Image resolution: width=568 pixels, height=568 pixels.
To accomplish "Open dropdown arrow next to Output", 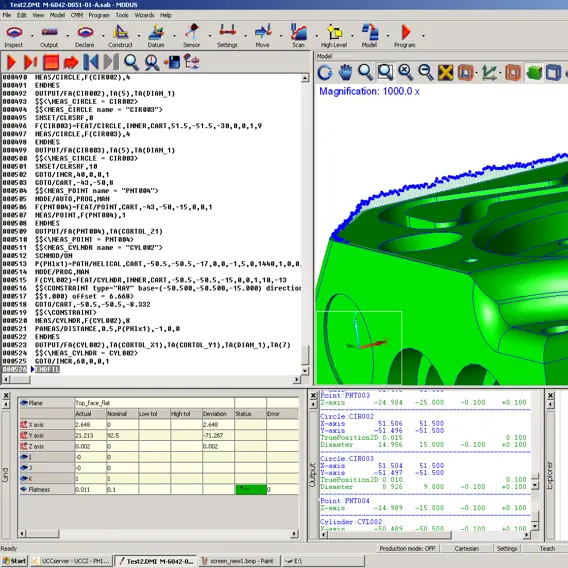I will [67, 36].
